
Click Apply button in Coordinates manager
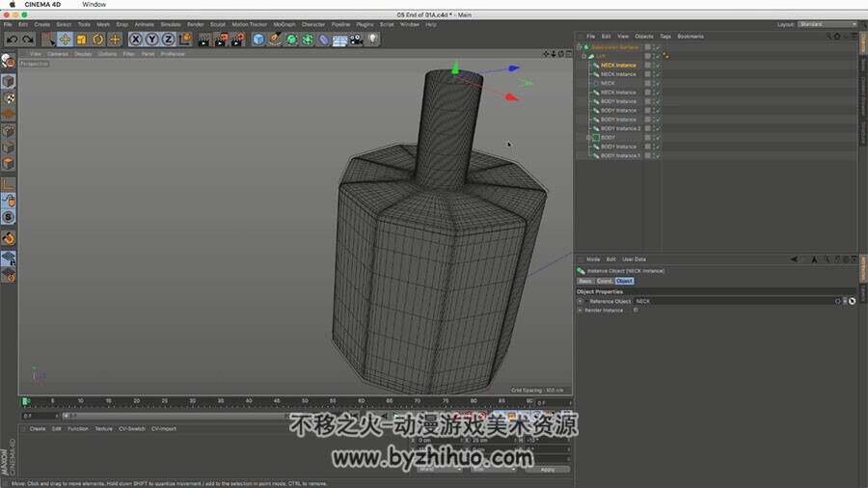pos(547,470)
